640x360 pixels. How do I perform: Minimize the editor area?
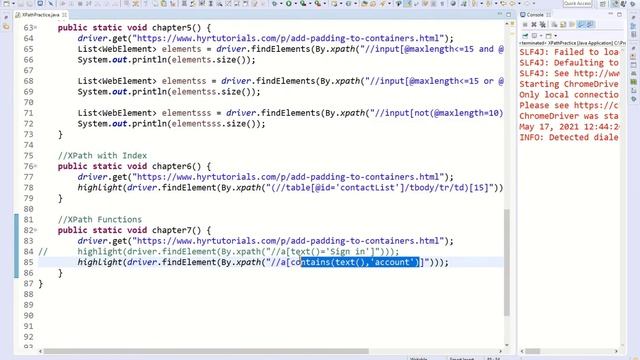pyautogui.click(x=500, y=14)
